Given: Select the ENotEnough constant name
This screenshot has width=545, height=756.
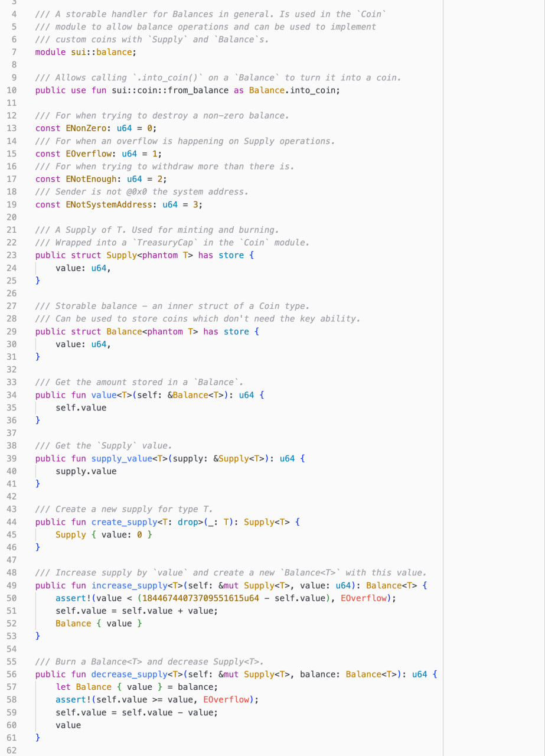Looking at the screenshot, I should tap(91, 179).
